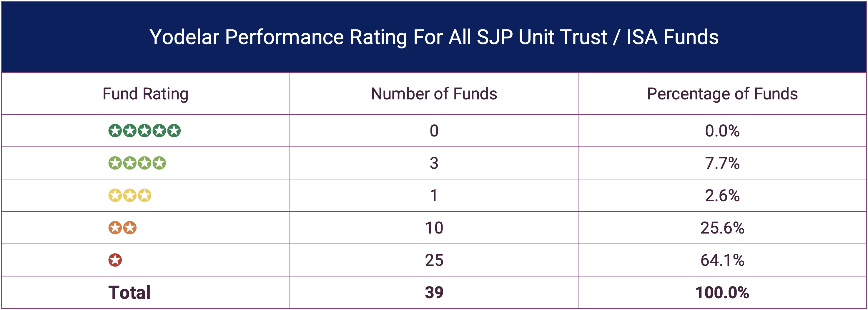The height and width of the screenshot is (310, 868).
Task: Click the fund count 3 in four-star row
Action: [x=434, y=163]
